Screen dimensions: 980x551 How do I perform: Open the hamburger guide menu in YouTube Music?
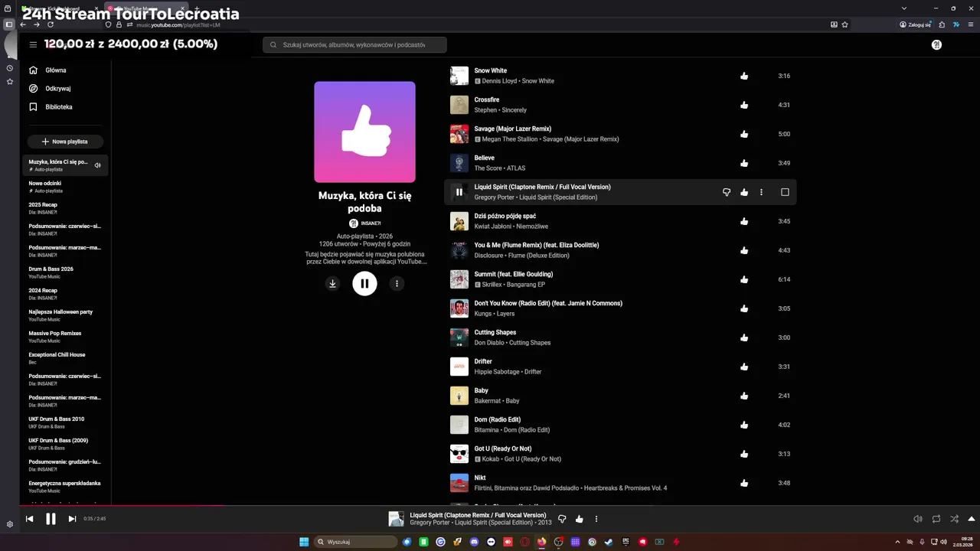(33, 44)
